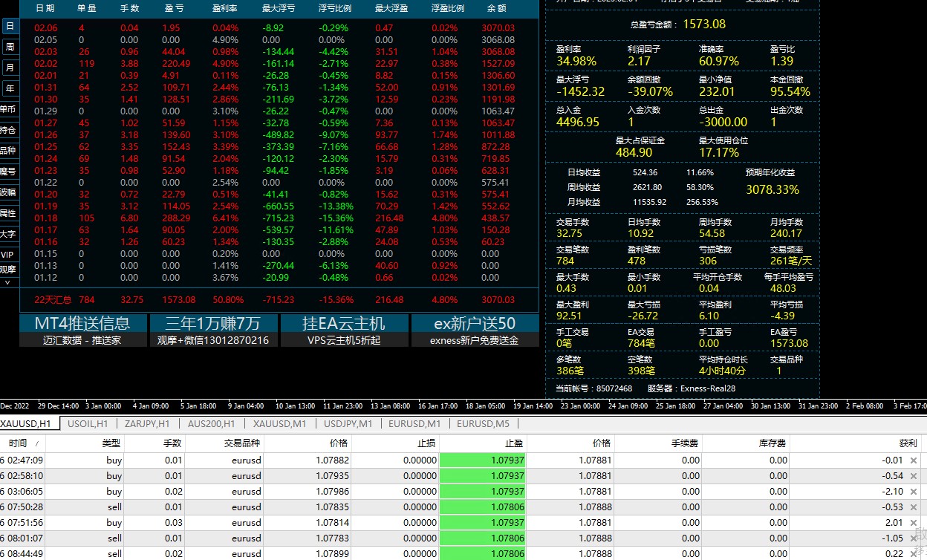Select the 持仓 sidebar option
Viewport: 927px width, 560px height.
tap(8, 130)
